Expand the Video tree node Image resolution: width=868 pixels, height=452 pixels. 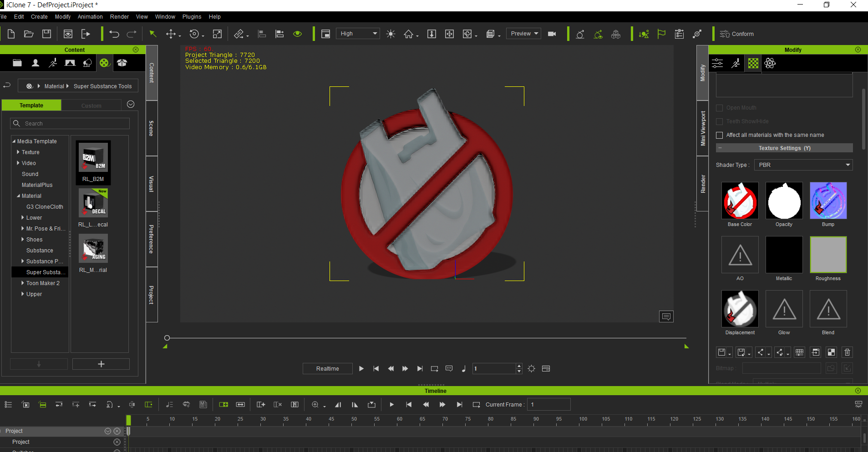[18, 163]
